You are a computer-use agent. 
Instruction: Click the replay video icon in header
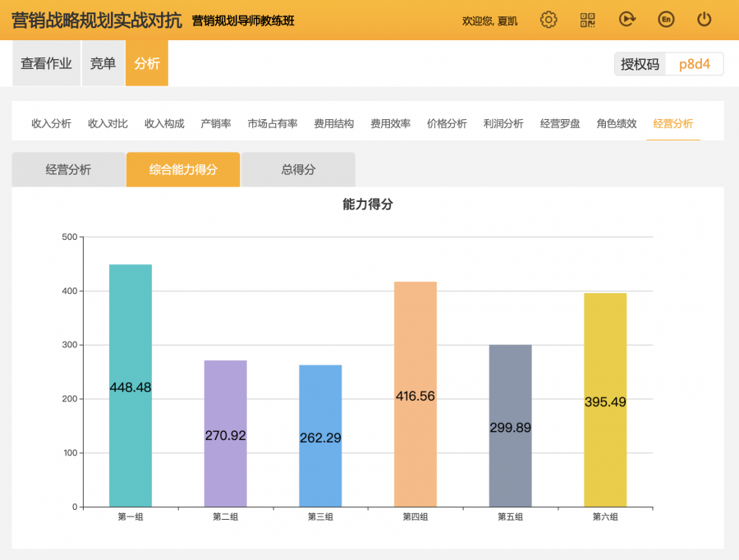(x=627, y=20)
